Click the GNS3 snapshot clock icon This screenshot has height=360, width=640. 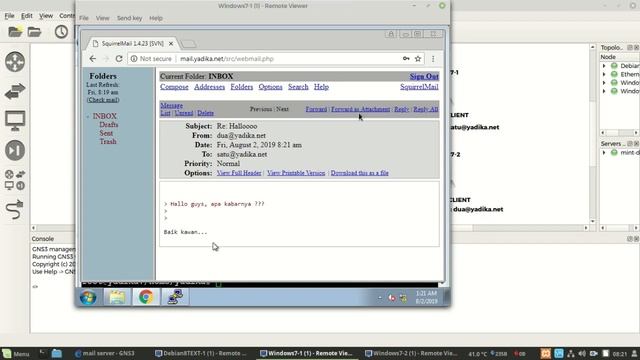tap(61, 32)
